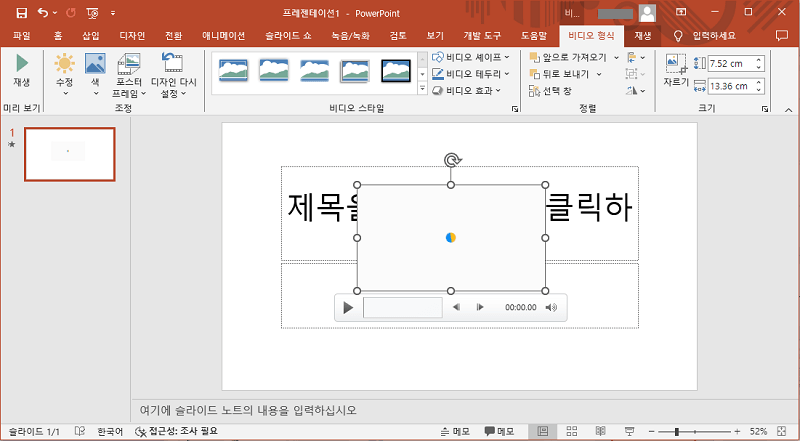800x441 pixels.
Task: Apply the third video style thumbnail
Action: pyautogui.click(x=314, y=70)
